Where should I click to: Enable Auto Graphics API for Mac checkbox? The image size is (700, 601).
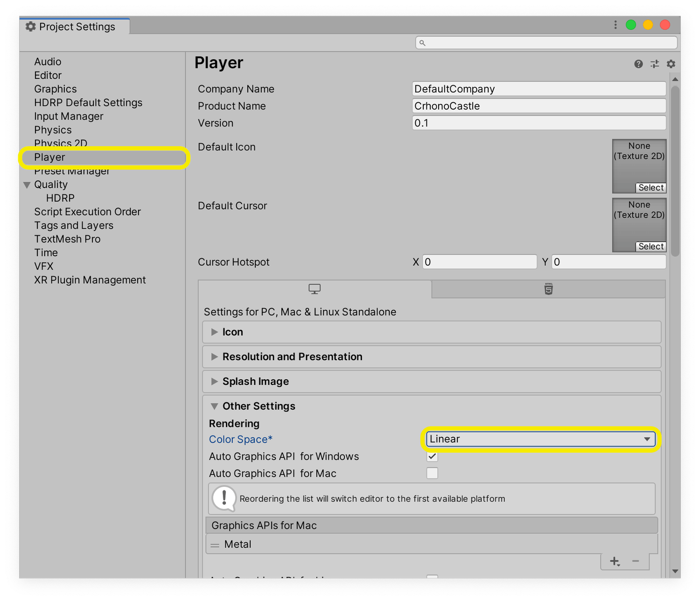pos(432,473)
